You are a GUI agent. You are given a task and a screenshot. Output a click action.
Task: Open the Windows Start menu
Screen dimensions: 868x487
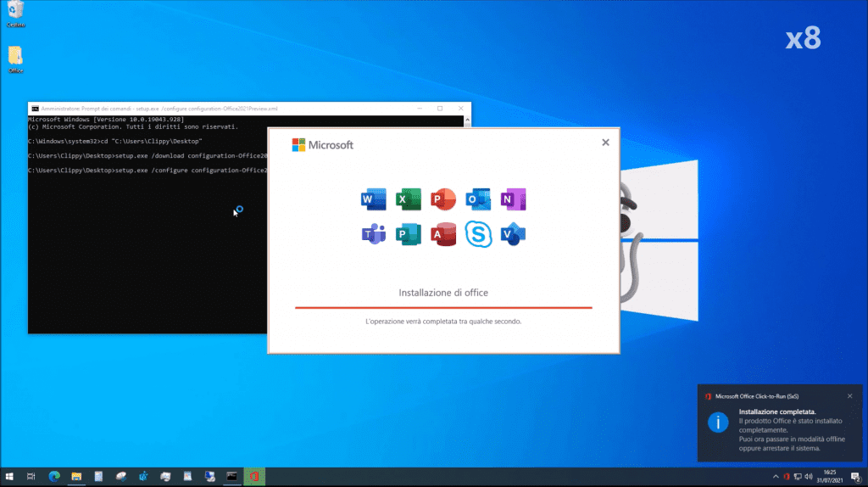click(x=9, y=476)
